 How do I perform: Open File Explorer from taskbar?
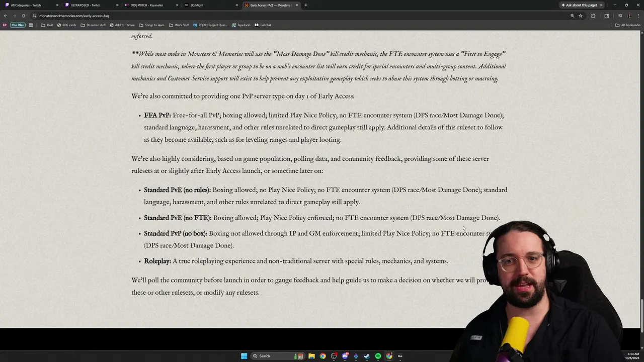coord(311,356)
